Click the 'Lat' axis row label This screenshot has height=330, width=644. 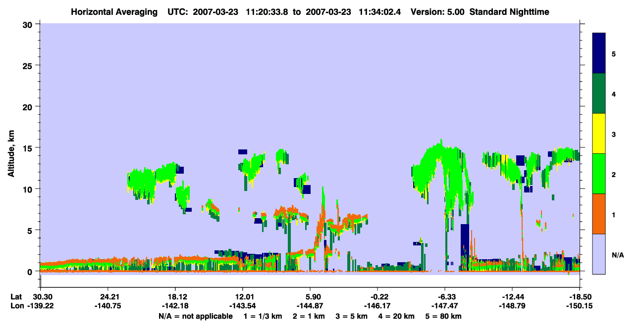click(x=16, y=297)
